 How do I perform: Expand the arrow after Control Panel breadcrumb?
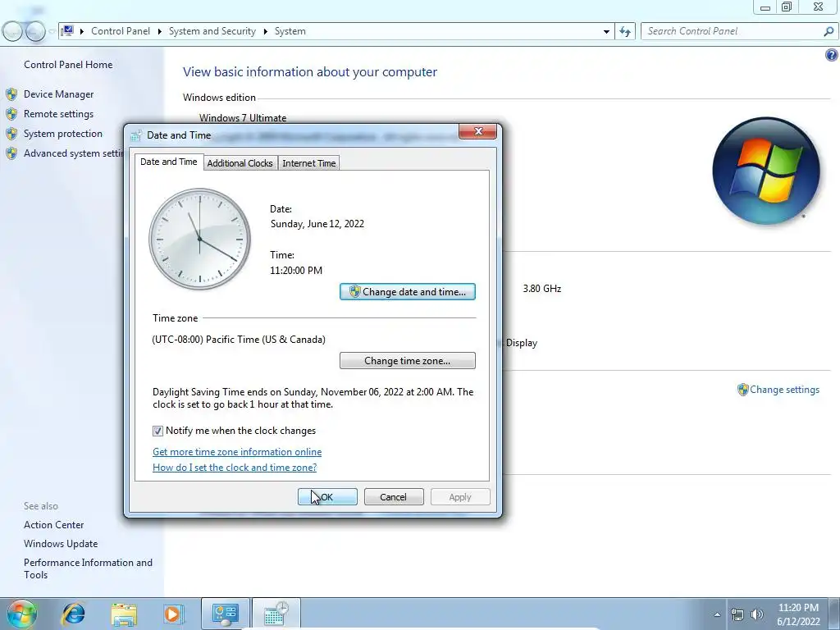point(160,32)
